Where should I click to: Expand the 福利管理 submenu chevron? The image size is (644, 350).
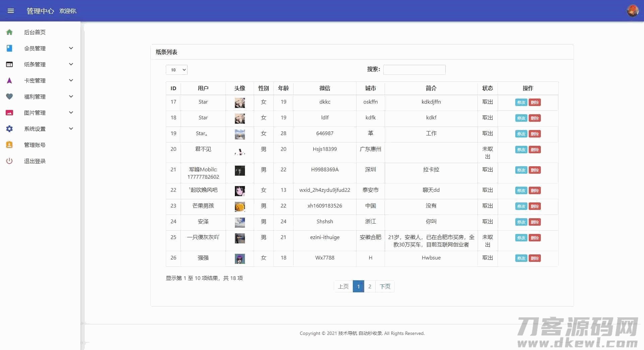(71, 97)
